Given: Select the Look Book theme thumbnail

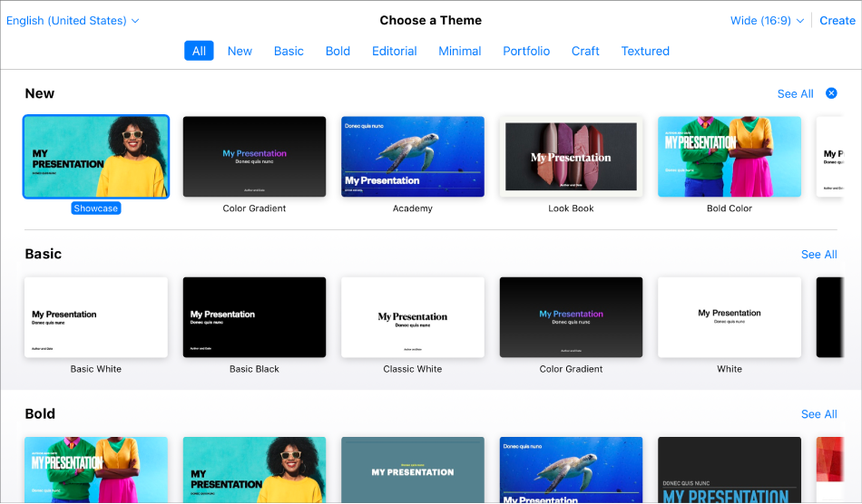Looking at the screenshot, I should coord(571,157).
